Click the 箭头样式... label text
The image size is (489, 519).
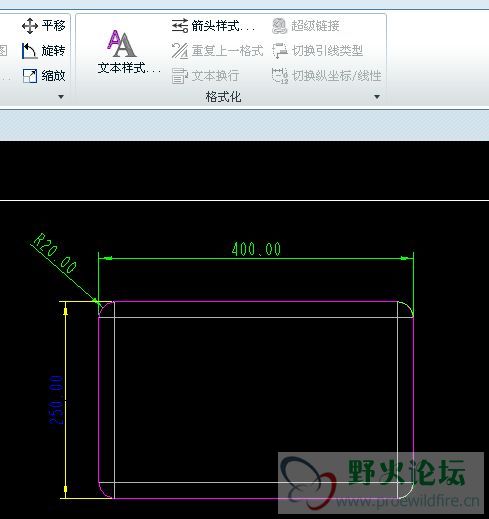tap(223, 26)
